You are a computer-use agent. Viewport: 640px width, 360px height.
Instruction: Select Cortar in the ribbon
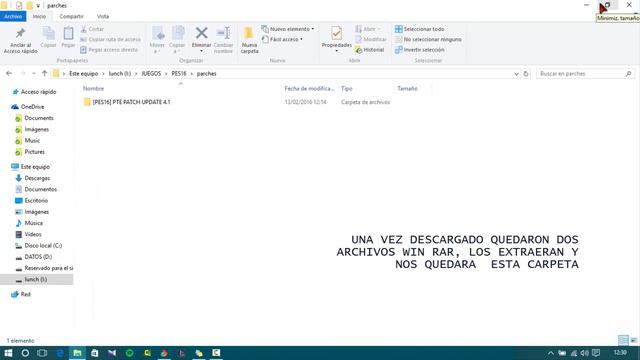coord(92,29)
